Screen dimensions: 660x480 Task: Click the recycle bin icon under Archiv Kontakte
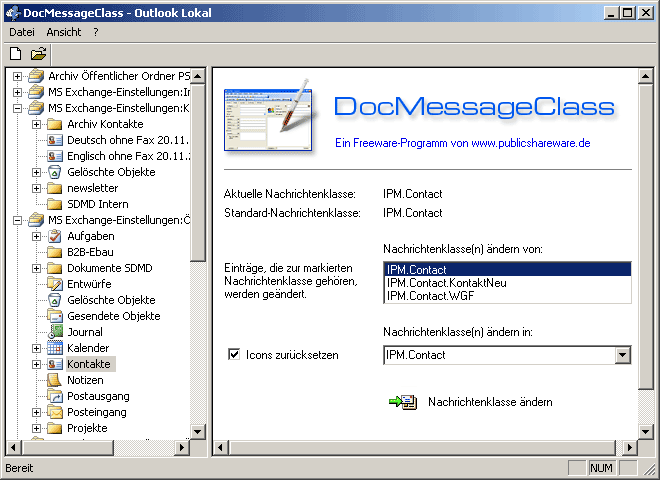[x=55, y=172]
